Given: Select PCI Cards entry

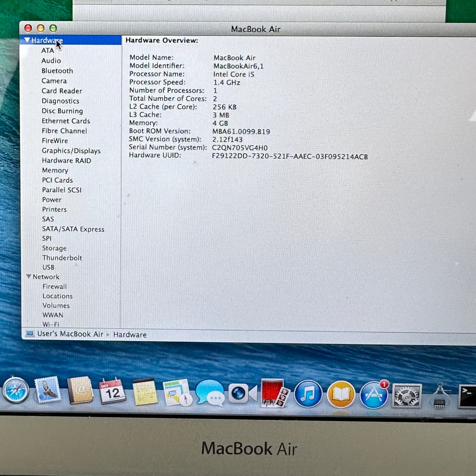Looking at the screenshot, I should pyautogui.click(x=57, y=180).
